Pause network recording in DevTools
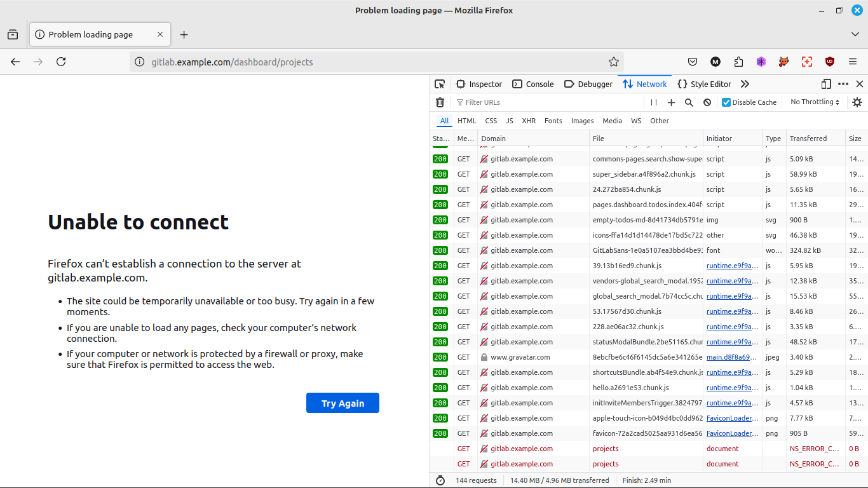Screen dimensions: 868x488 (654, 102)
